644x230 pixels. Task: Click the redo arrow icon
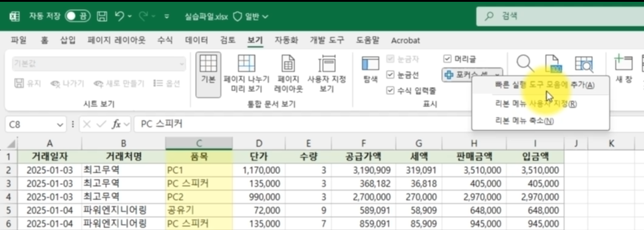[144, 16]
